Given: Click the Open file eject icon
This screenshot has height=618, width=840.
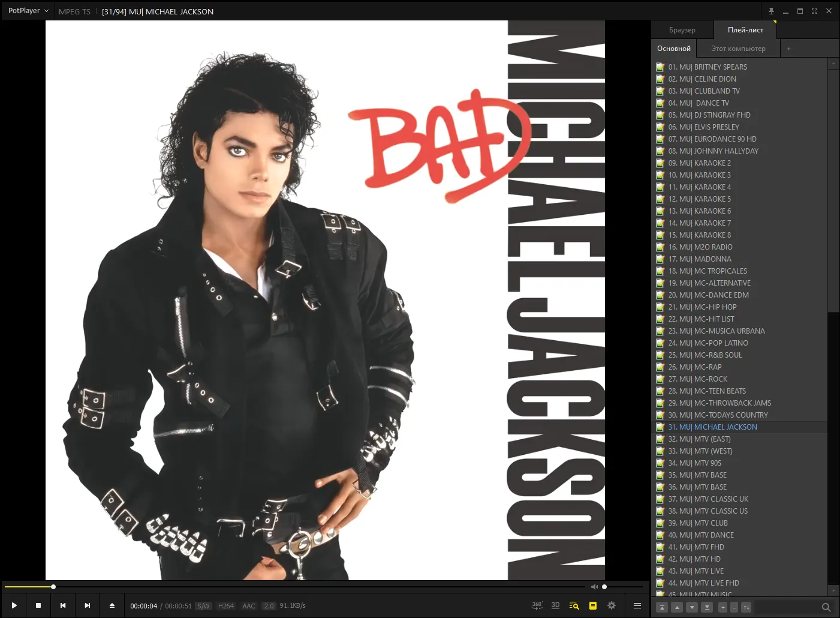Looking at the screenshot, I should [x=112, y=605].
